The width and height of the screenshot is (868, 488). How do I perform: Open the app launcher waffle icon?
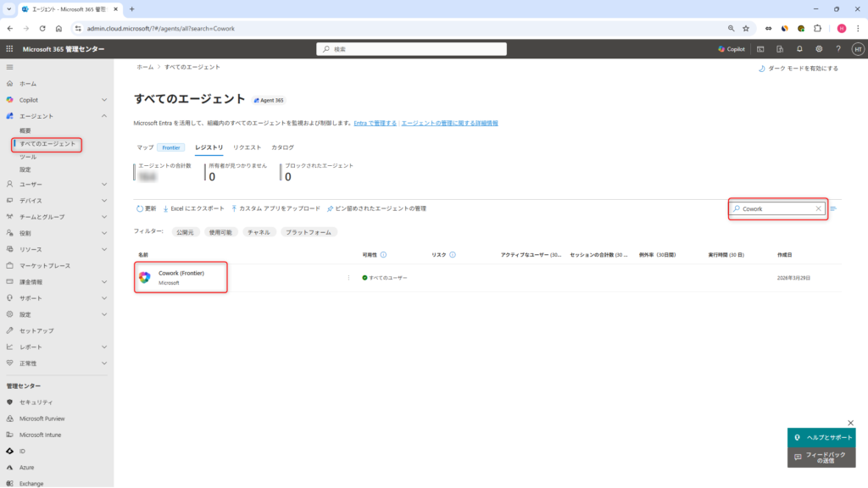click(x=9, y=49)
